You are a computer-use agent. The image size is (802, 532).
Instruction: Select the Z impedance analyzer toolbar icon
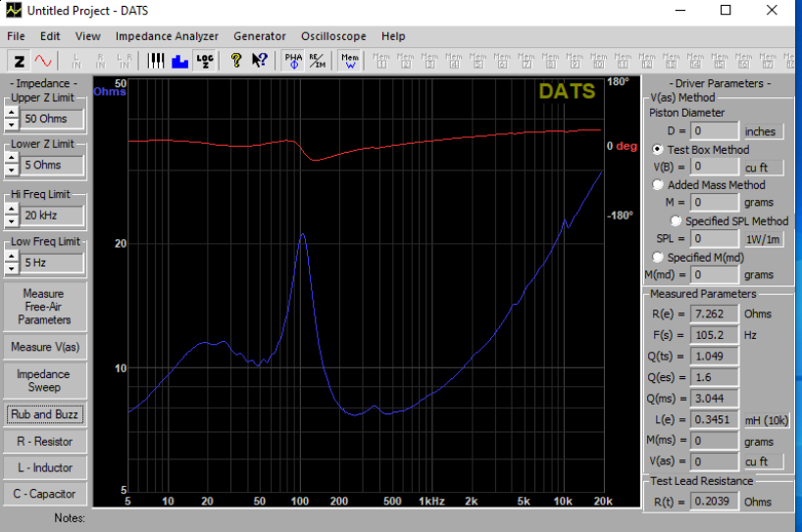[19, 62]
